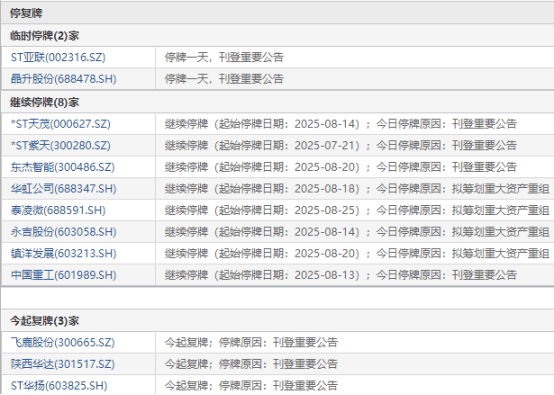The image size is (554, 395).
Task: Select 飞鹿股份's 今起复牌 reason text
Action: click(x=251, y=342)
